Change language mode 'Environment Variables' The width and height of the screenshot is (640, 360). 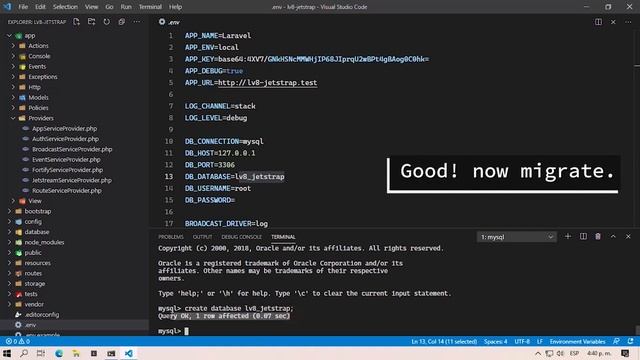pyautogui.click(x=577, y=341)
